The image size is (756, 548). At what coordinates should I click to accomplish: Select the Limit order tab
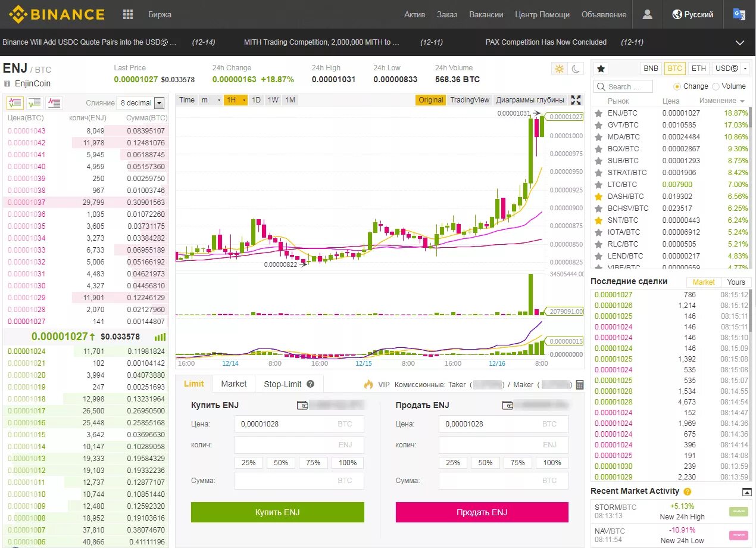pos(194,384)
